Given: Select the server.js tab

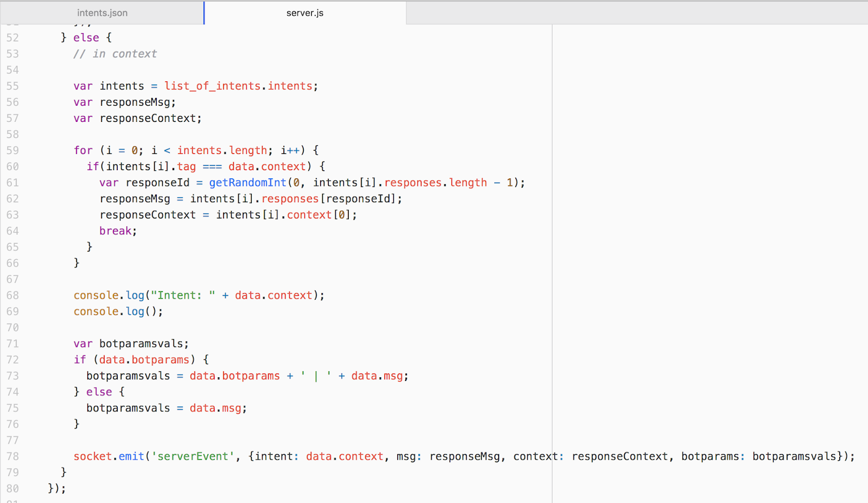Looking at the screenshot, I should click(305, 12).
